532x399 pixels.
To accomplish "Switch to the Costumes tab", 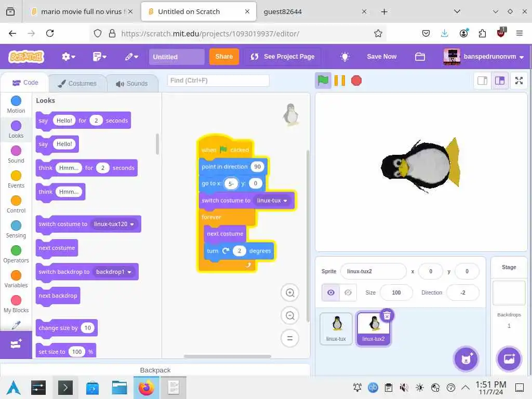I will coord(77,84).
